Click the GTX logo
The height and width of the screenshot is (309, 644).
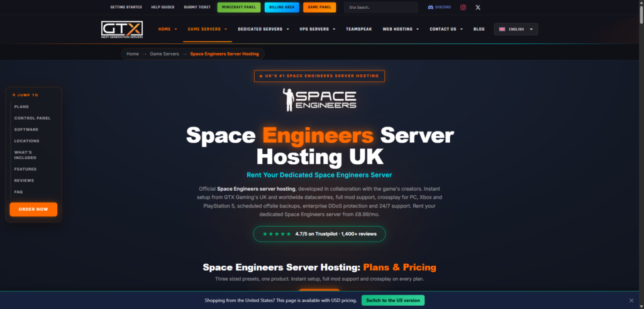pos(122,30)
